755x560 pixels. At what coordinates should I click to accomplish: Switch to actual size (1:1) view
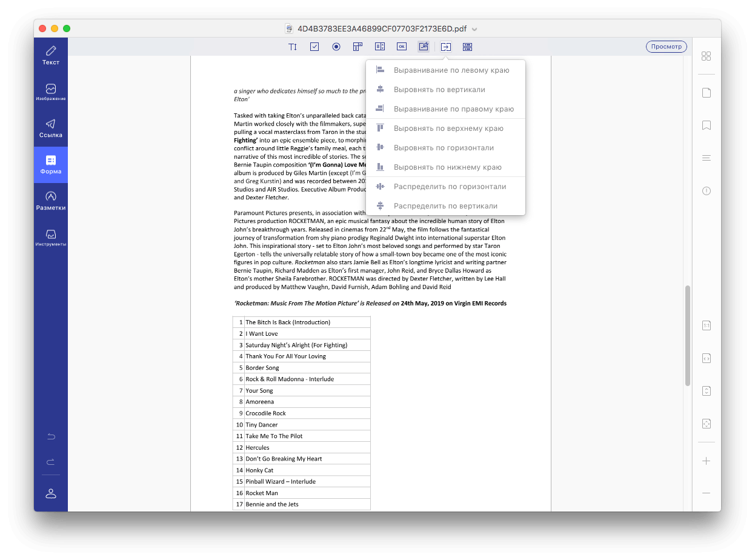706,325
